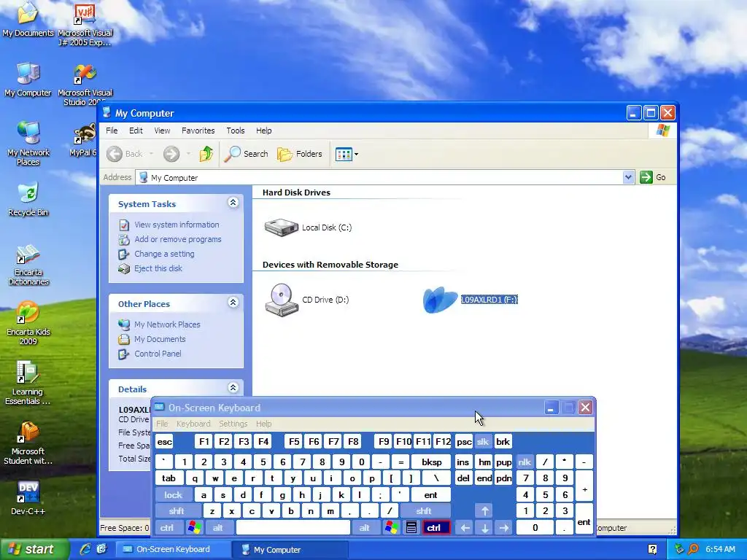Viewport: 747px width, 560px height.
Task: Click the application menu key icon
Action: click(x=411, y=528)
